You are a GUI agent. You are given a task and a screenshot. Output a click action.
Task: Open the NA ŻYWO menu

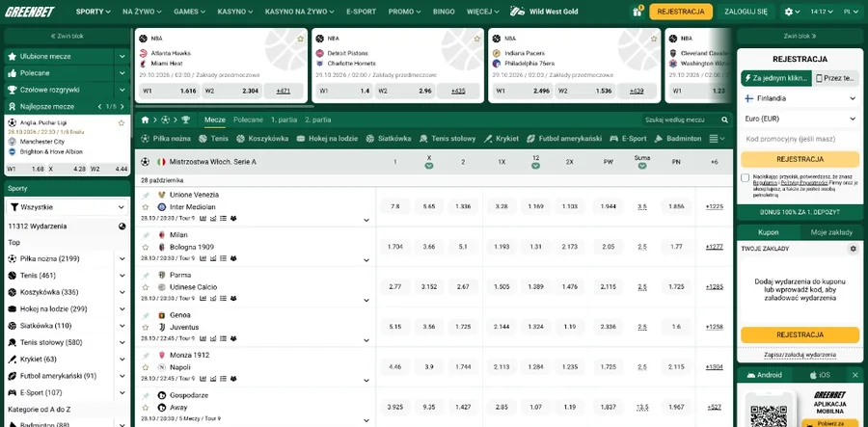142,12
